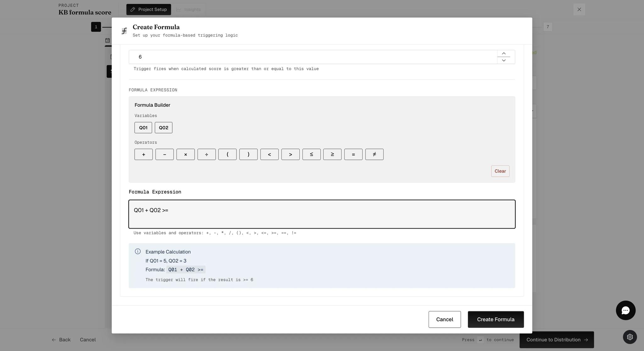Open the chat support bubble
The image size is (644, 351).
626,310
